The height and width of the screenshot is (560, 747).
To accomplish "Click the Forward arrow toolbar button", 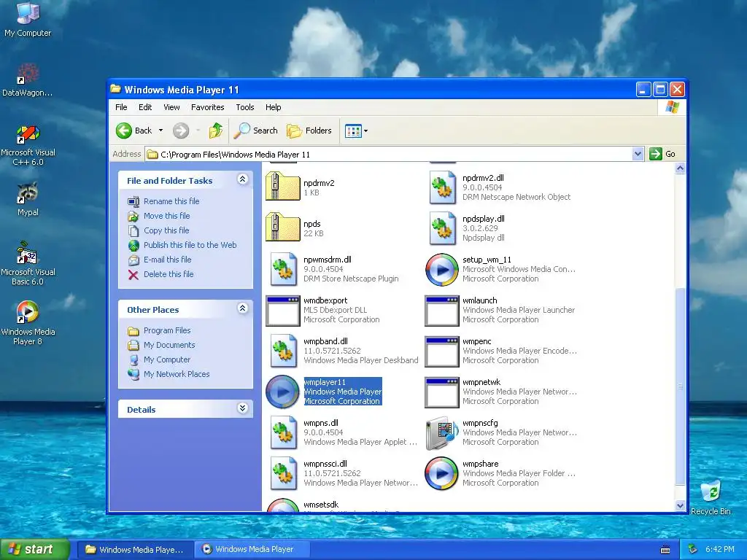I will pyautogui.click(x=181, y=131).
